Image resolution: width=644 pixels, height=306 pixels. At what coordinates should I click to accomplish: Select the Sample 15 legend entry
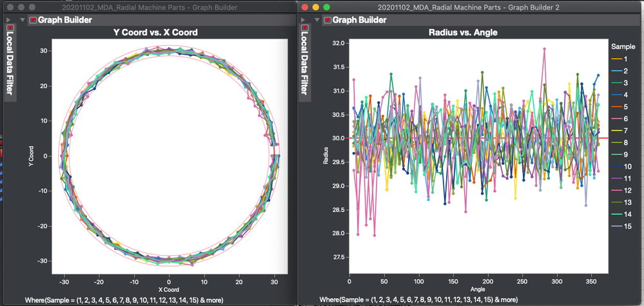tap(620, 226)
